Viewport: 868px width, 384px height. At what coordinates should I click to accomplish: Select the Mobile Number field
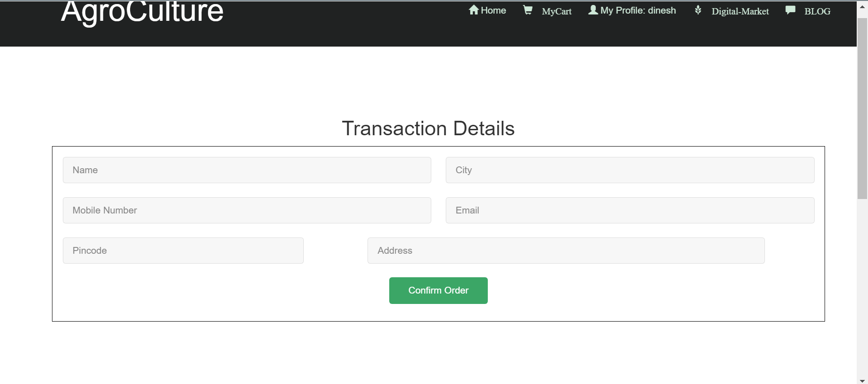coord(247,210)
